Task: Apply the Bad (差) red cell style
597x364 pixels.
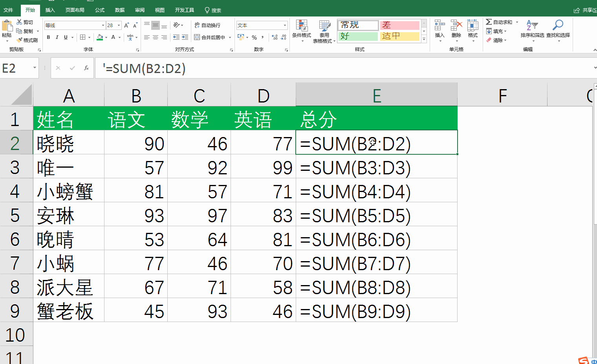Action: tap(399, 25)
